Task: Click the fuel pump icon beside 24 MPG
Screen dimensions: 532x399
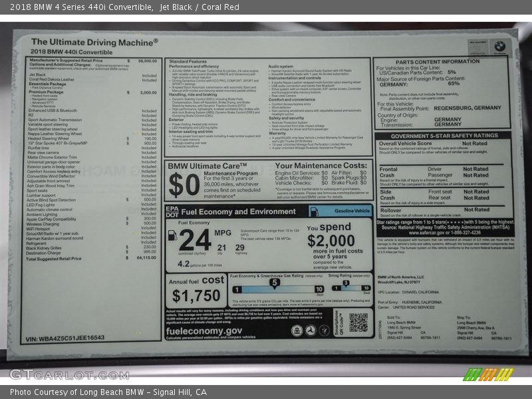Action: click(x=172, y=235)
